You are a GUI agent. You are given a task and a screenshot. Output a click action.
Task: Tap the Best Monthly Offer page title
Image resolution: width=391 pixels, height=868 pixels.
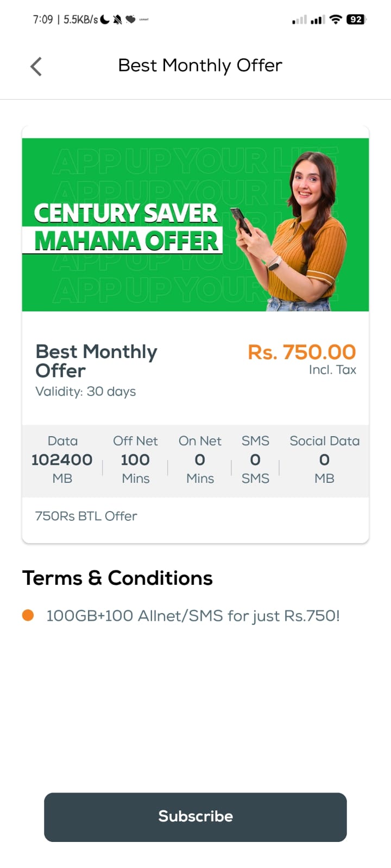[200, 66]
